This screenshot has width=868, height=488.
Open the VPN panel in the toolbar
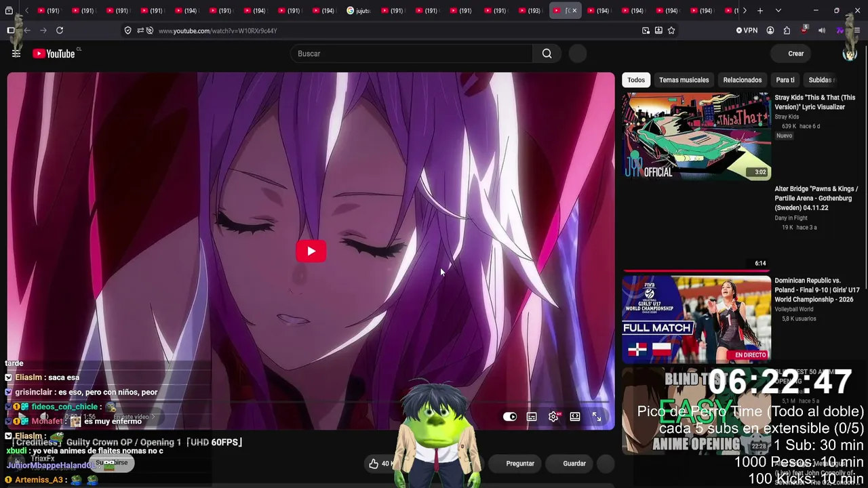[747, 30]
